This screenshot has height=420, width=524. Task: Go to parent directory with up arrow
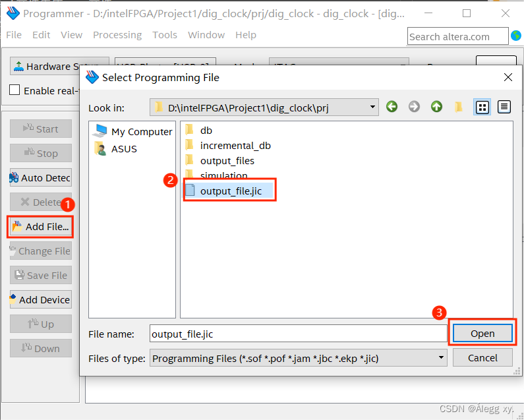click(x=436, y=107)
